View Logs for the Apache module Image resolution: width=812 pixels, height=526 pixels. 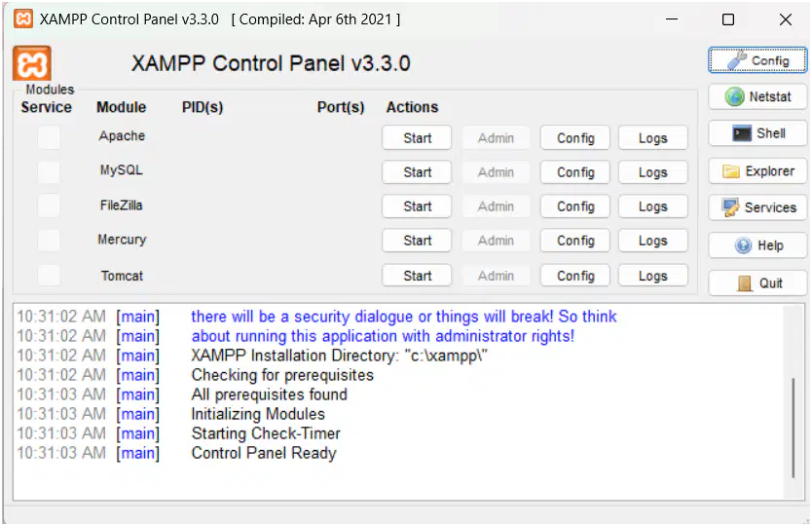[x=652, y=138]
